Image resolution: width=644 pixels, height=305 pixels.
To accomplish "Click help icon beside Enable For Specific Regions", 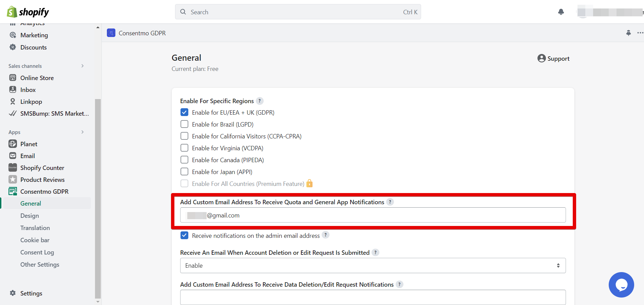I will click(260, 101).
